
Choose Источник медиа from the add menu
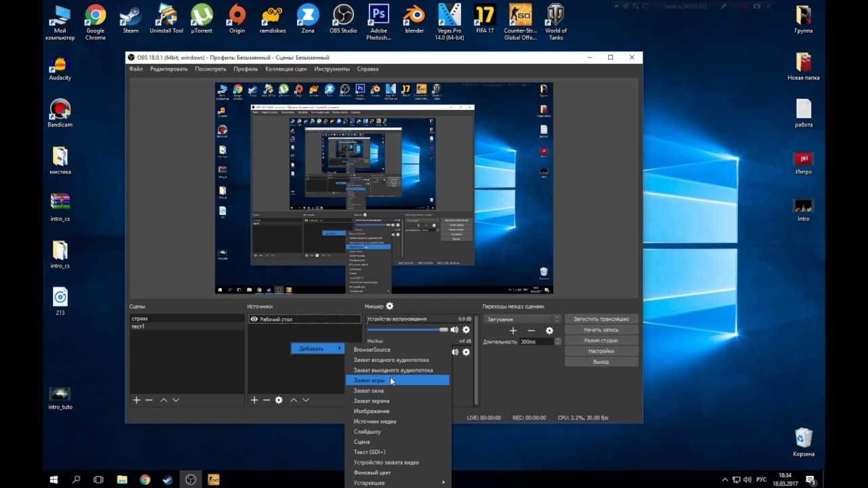click(x=398, y=421)
